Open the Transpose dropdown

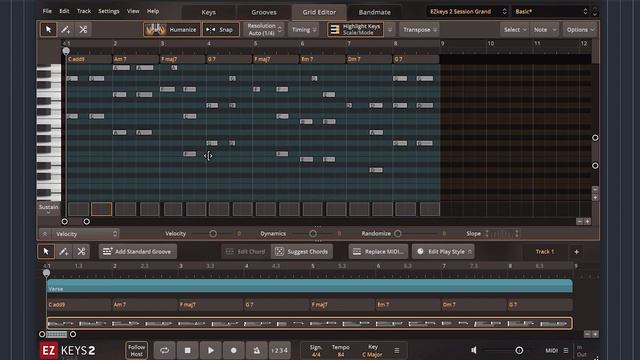pos(419,29)
